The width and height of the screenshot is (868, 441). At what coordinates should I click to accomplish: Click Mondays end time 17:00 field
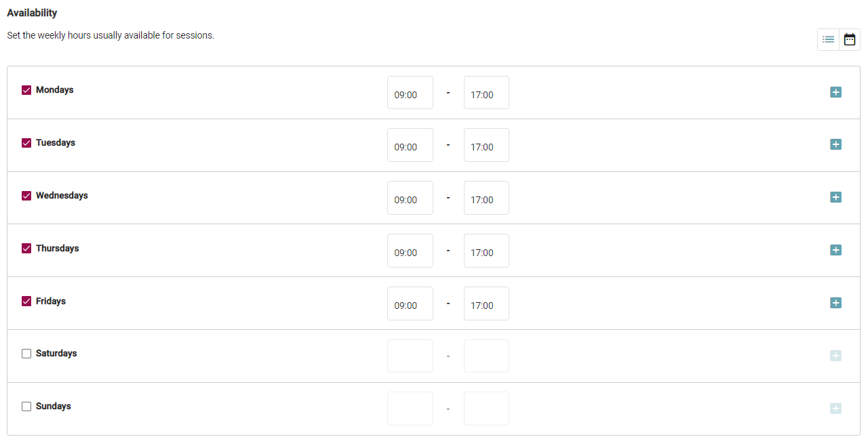[x=486, y=93]
